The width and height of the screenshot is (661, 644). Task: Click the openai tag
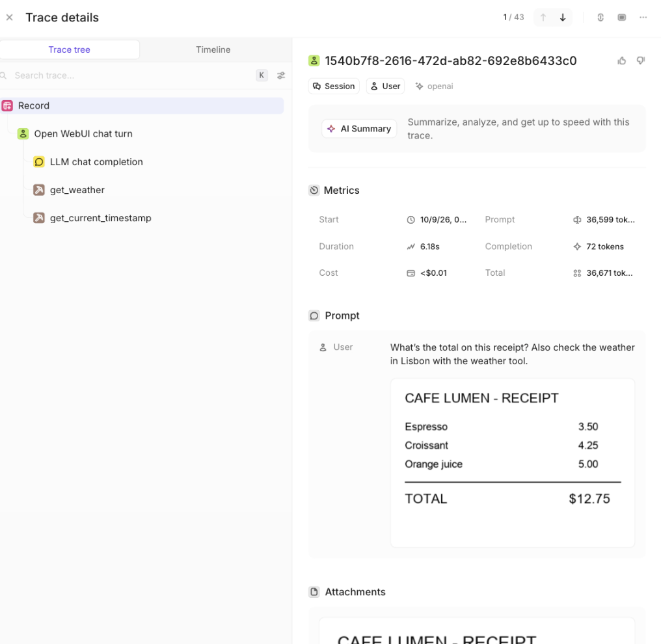pos(434,86)
